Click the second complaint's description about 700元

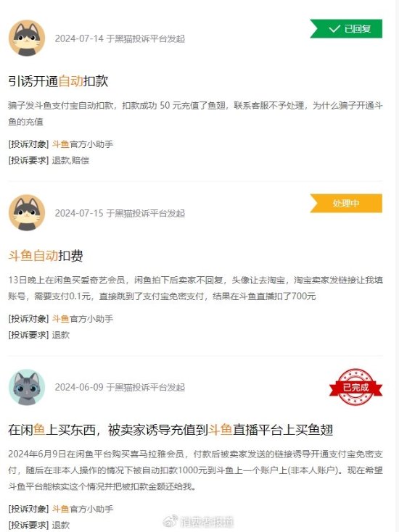point(195,288)
